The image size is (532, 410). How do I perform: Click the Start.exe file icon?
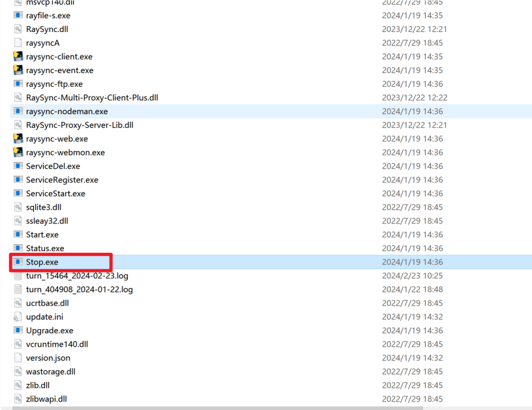18,235
